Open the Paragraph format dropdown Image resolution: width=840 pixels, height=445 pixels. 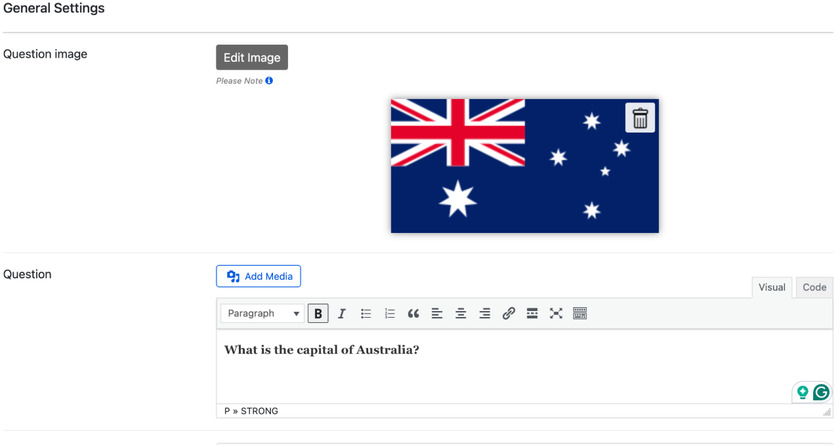pyautogui.click(x=262, y=313)
